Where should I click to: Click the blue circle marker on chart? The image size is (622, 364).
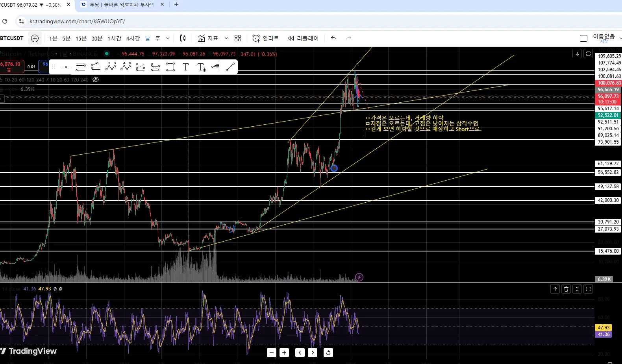334,168
